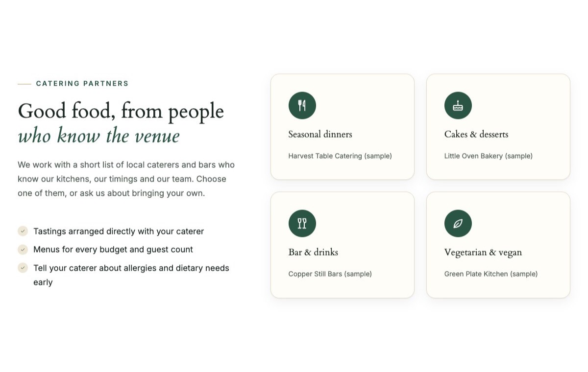This screenshot has width=588, height=372.
Task: Click the wine glasses bar icon
Action: [302, 223]
